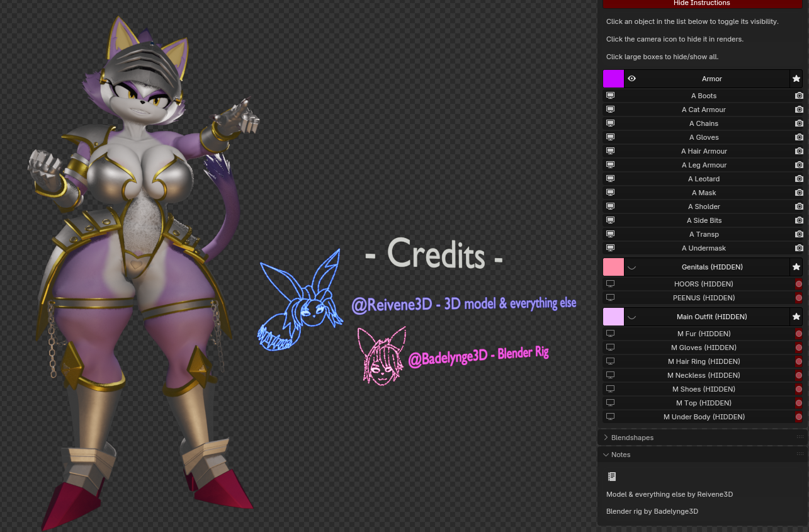Screen dimensions: 809x532
Task: Click the red dot icon on HOORS row
Action: [x=799, y=284]
